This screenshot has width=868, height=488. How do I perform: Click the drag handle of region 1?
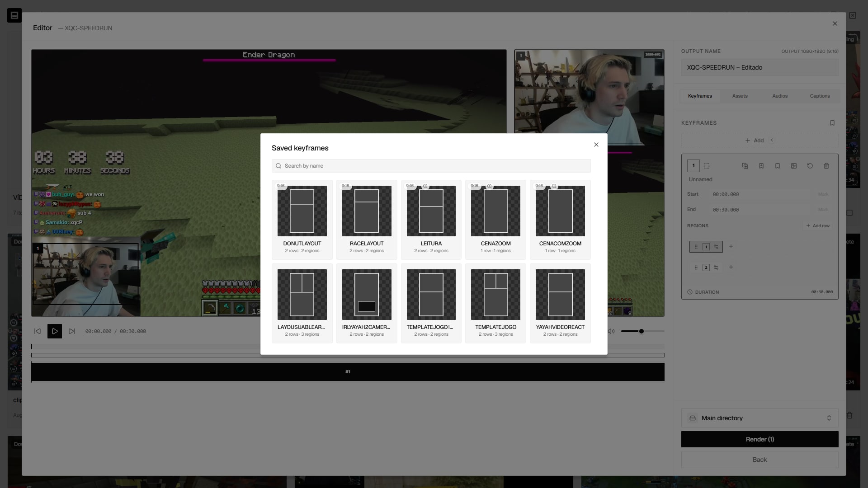(x=696, y=247)
